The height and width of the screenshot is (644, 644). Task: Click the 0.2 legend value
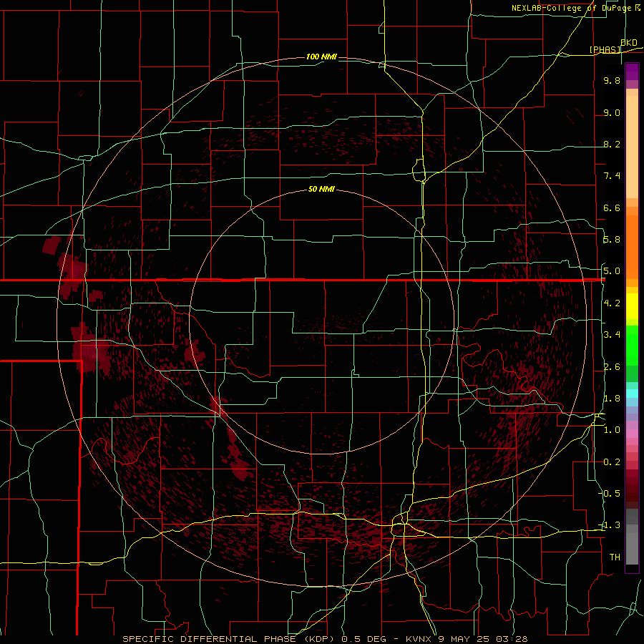[x=612, y=462]
